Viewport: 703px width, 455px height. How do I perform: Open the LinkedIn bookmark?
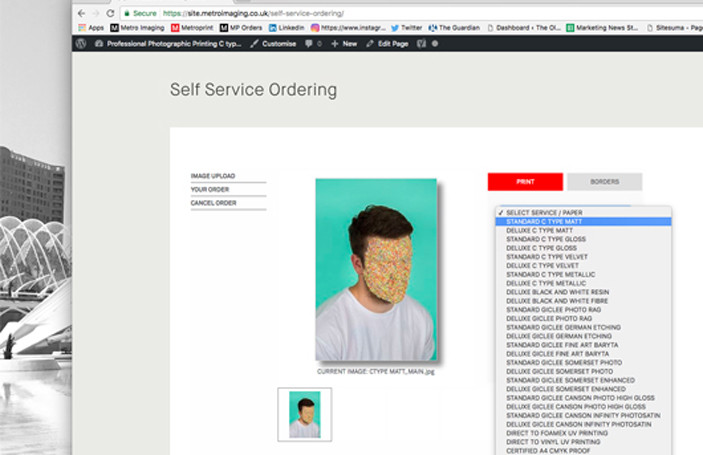[286, 28]
